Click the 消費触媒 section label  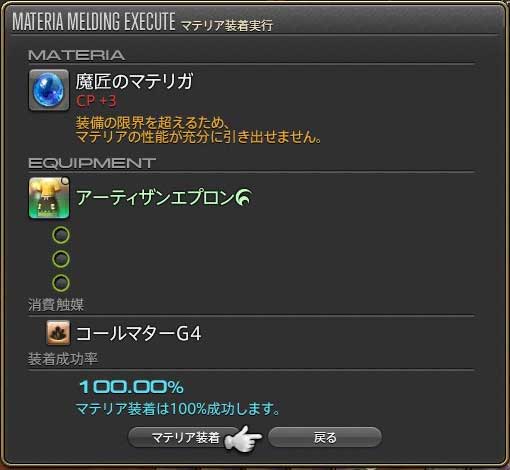coord(56,305)
